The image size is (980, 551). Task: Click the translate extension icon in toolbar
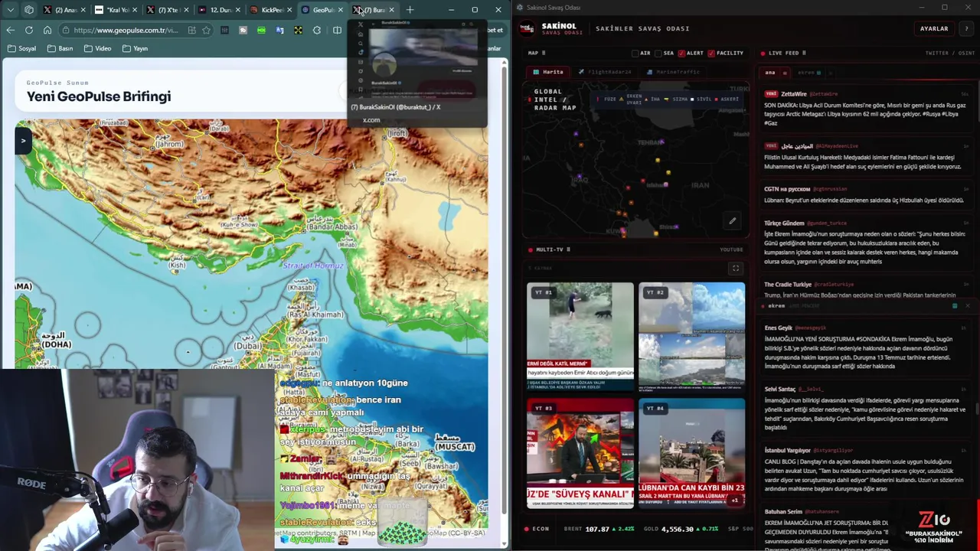point(279,30)
